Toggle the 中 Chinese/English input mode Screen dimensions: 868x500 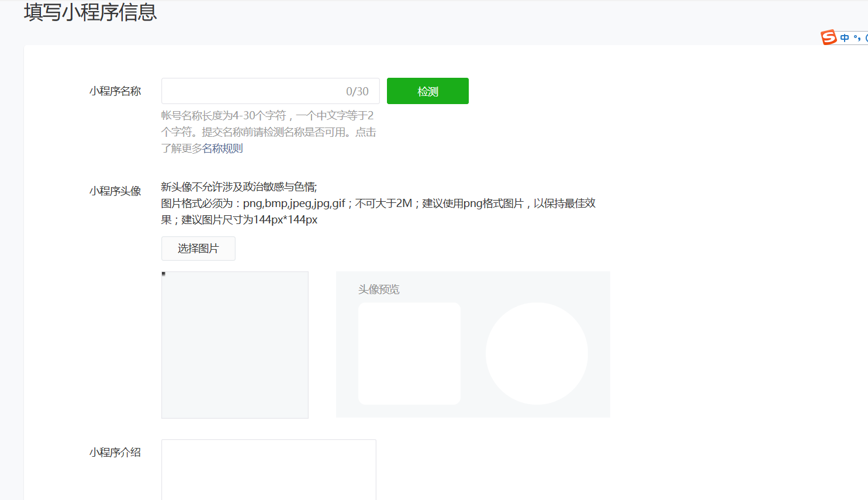click(845, 38)
